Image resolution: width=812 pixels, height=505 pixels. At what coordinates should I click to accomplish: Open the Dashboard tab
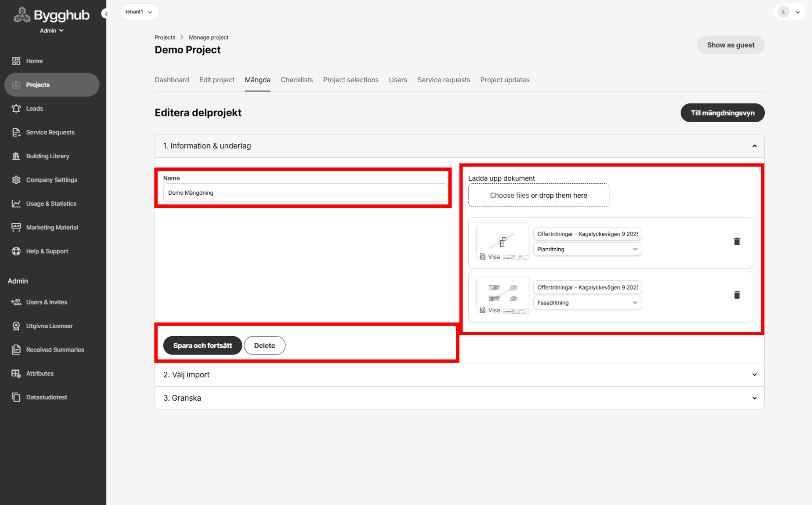click(x=171, y=80)
